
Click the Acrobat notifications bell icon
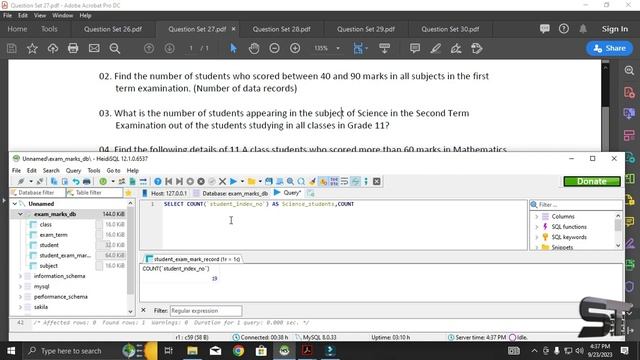click(583, 29)
